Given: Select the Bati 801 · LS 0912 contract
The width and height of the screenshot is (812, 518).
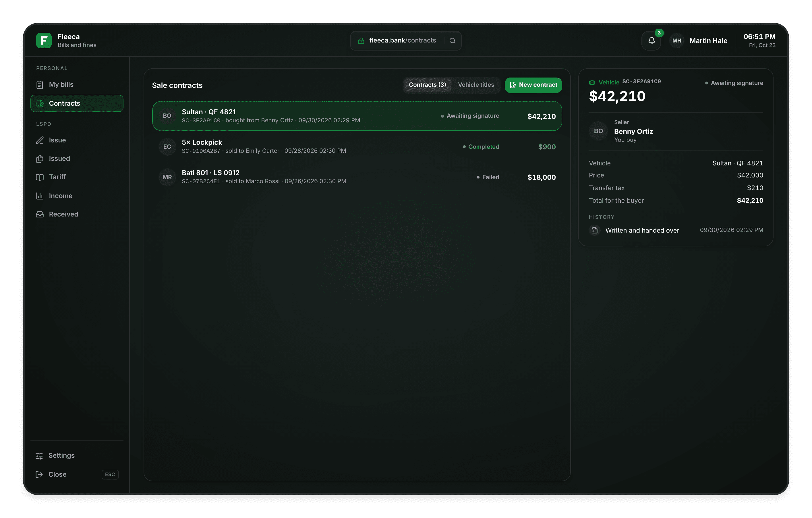Looking at the screenshot, I should coord(357,177).
